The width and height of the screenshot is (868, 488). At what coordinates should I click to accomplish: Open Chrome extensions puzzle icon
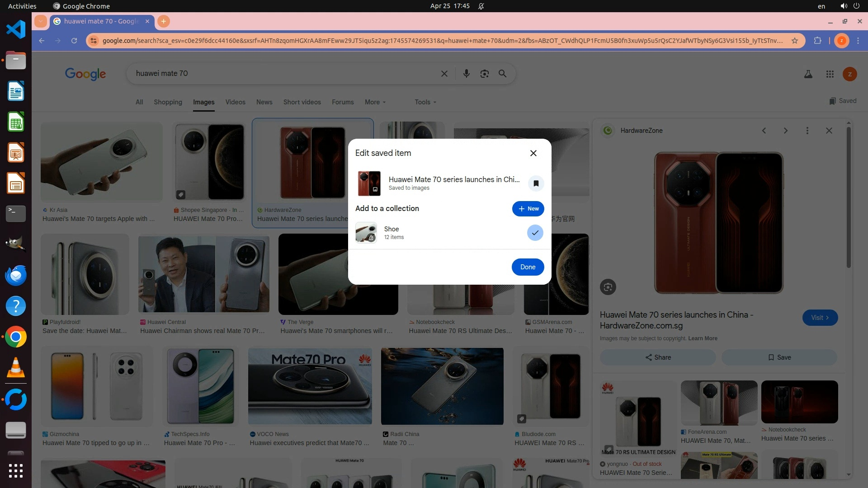[817, 41]
